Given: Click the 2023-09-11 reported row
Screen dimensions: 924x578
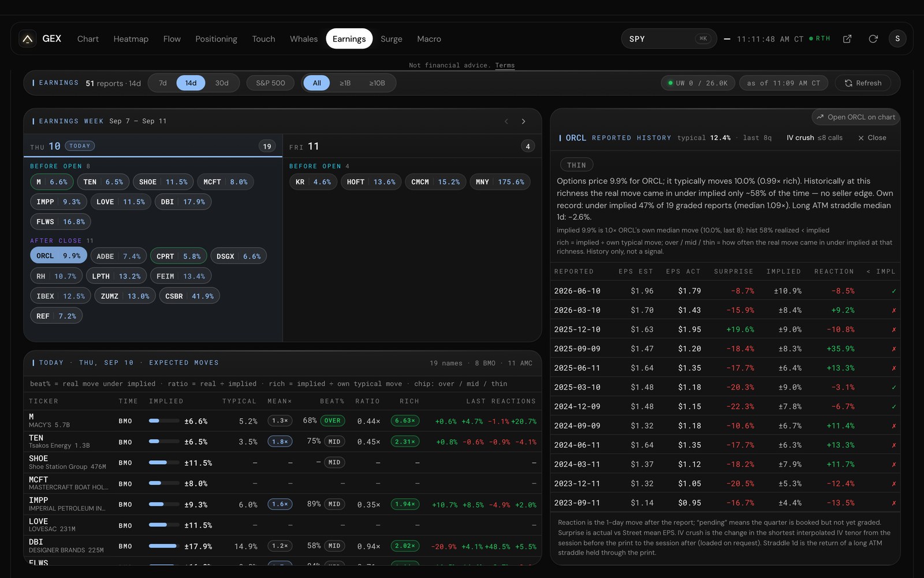Looking at the screenshot, I should [725, 503].
